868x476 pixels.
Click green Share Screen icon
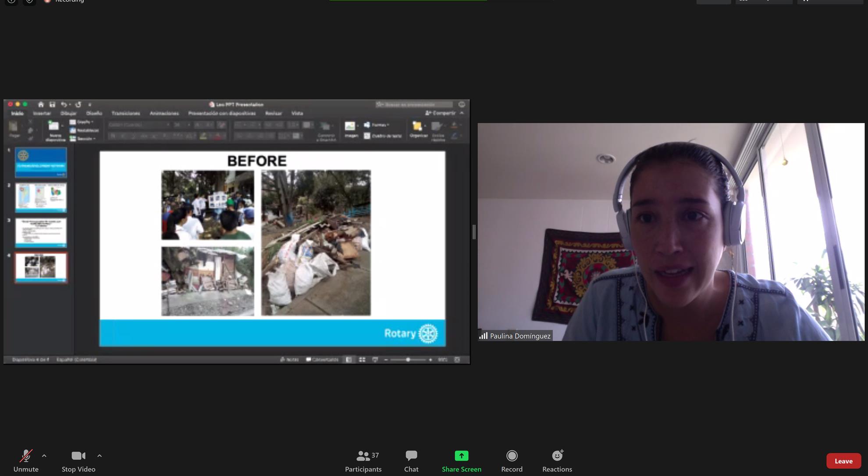coord(461,456)
